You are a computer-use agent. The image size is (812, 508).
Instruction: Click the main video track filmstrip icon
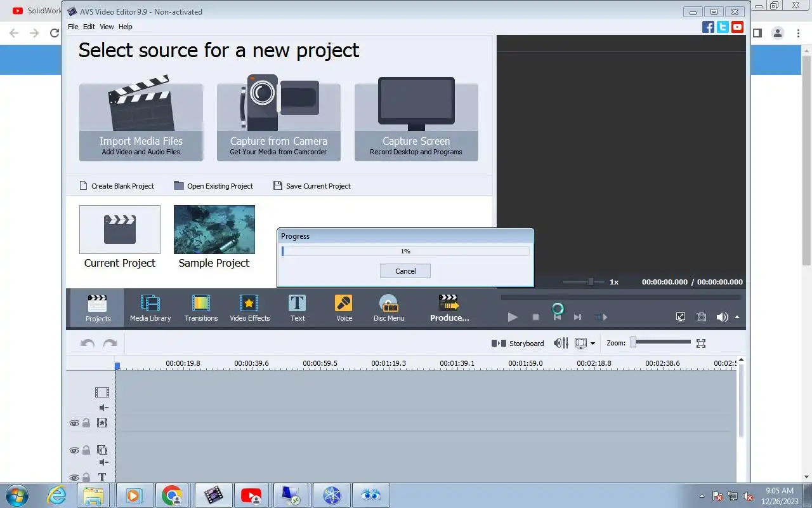pos(102,392)
